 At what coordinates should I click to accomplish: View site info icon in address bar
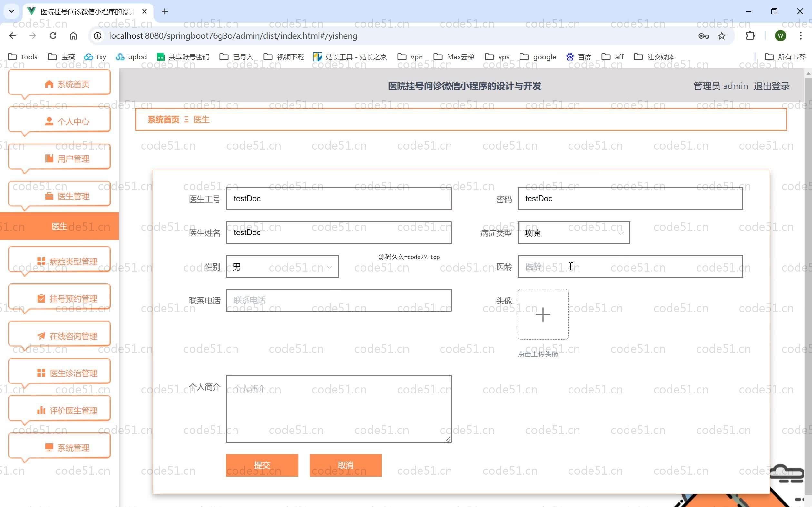click(98, 35)
